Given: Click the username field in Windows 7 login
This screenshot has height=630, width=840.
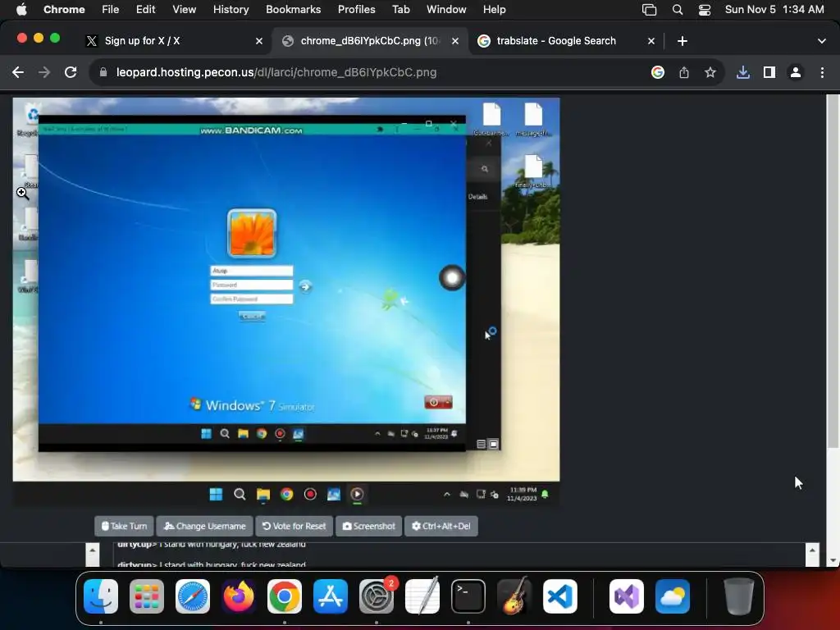Looking at the screenshot, I should click(x=252, y=271).
